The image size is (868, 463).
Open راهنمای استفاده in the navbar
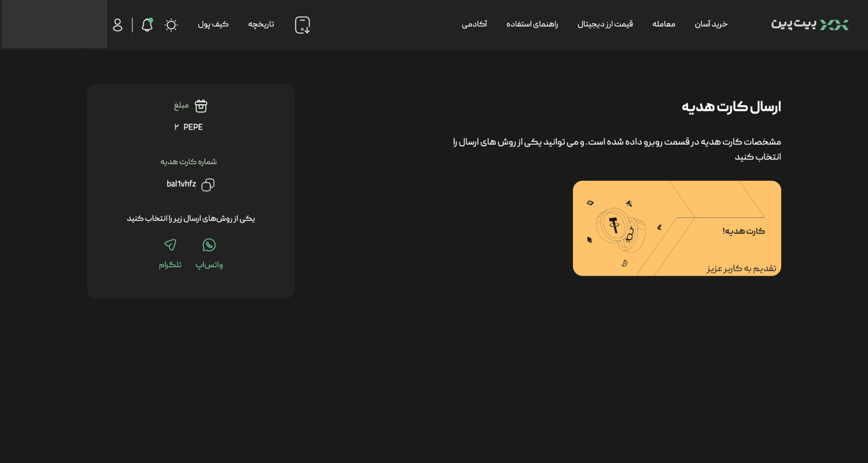pos(532,24)
